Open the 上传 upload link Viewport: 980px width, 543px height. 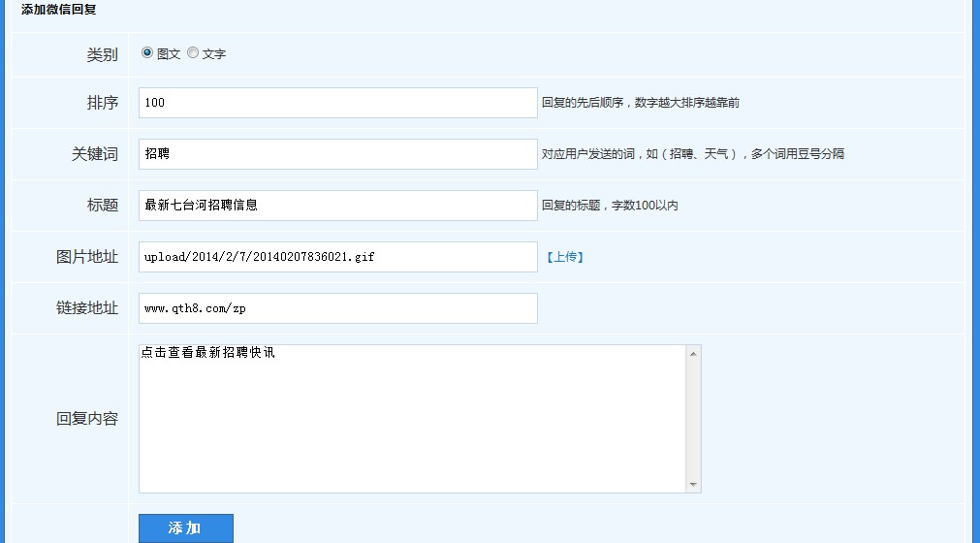(x=564, y=258)
